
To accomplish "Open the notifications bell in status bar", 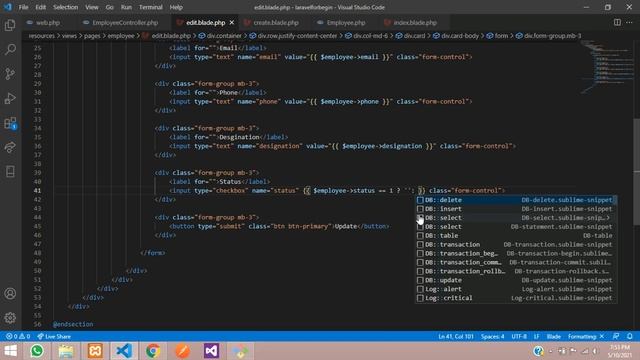I will coord(630,336).
